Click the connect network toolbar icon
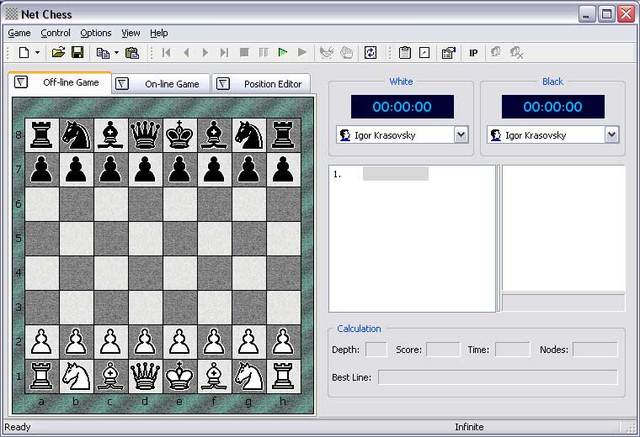This screenshot has height=437, width=640. (x=496, y=52)
